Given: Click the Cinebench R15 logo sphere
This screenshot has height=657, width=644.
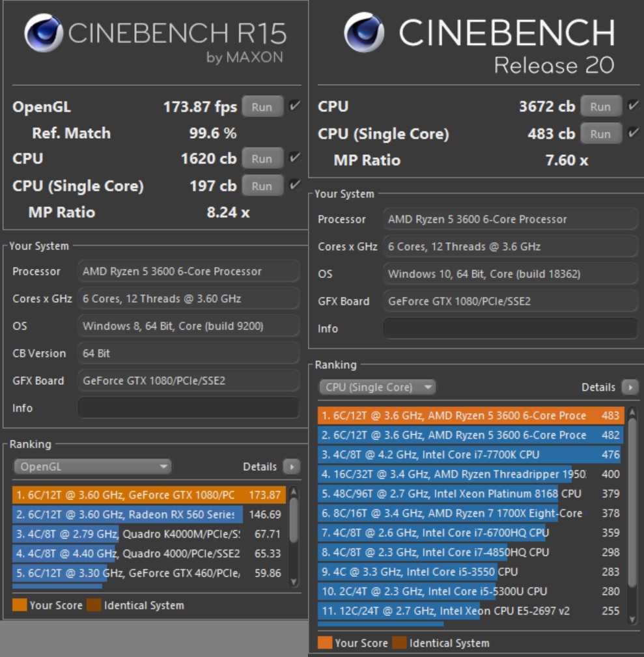Looking at the screenshot, I should tap(44, 33).
